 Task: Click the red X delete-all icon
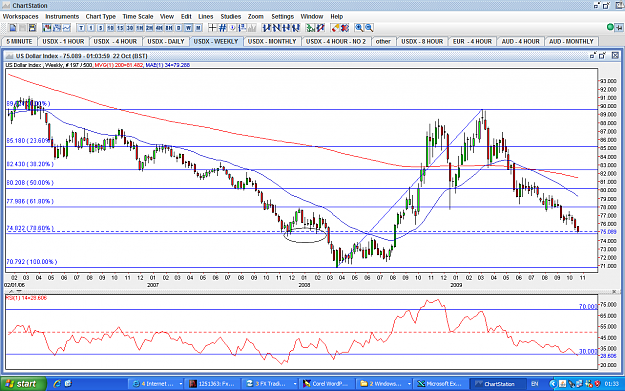tap(344, 28)
